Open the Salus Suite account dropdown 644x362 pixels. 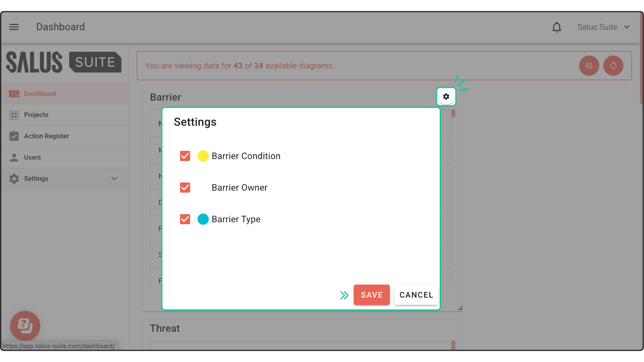pos(603,27)
